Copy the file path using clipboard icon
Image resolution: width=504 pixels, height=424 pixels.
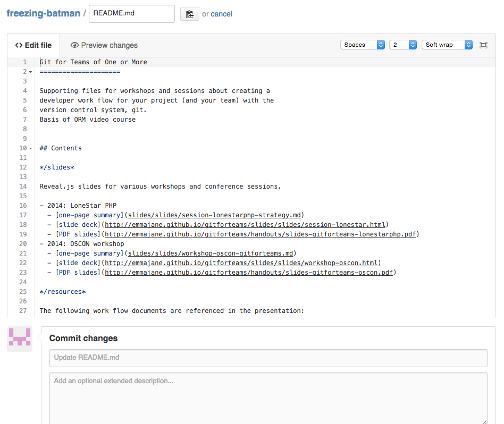coord(190,13)
